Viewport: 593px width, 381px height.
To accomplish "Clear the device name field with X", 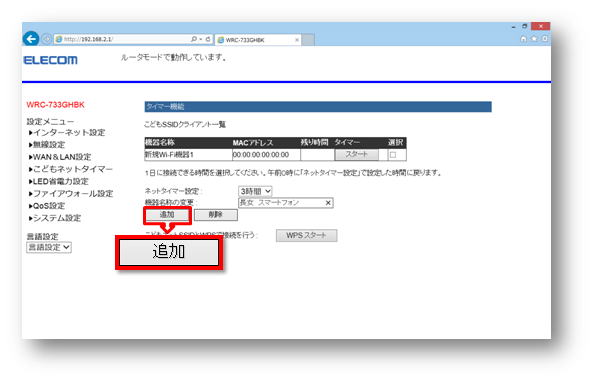I will [x=328, y=203].
